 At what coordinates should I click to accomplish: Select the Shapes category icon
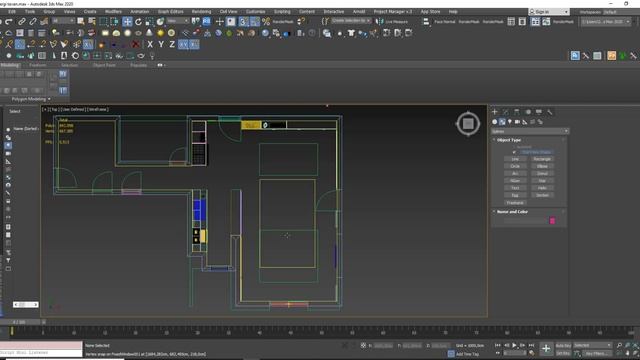(x=502, y=122)
